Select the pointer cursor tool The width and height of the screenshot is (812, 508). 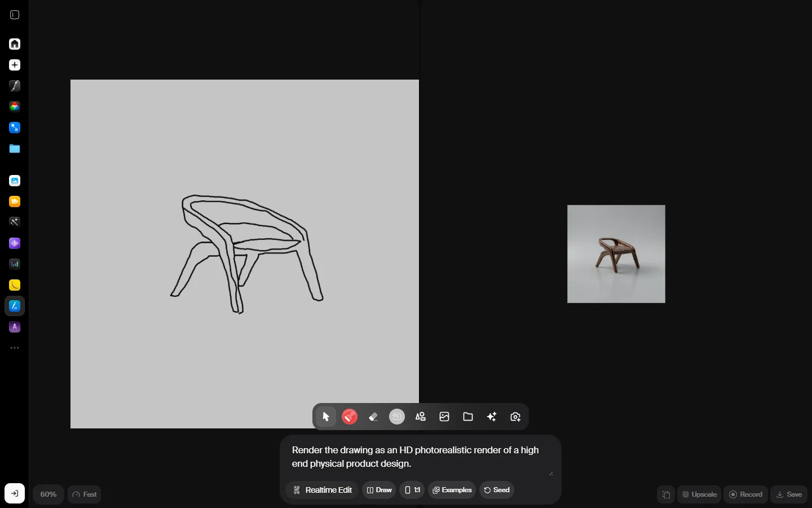(x=326, y=417)
